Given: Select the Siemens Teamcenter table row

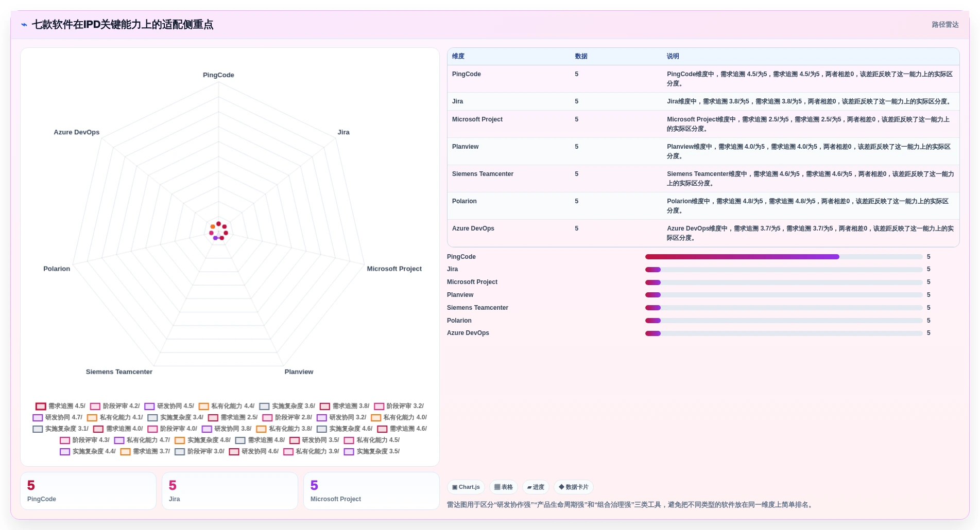Looking at the screenshot, I should click(x=703, y=179).
